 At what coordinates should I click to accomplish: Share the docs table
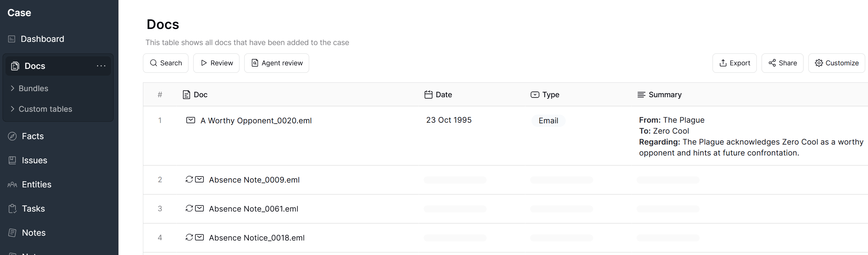coord(782,63)
